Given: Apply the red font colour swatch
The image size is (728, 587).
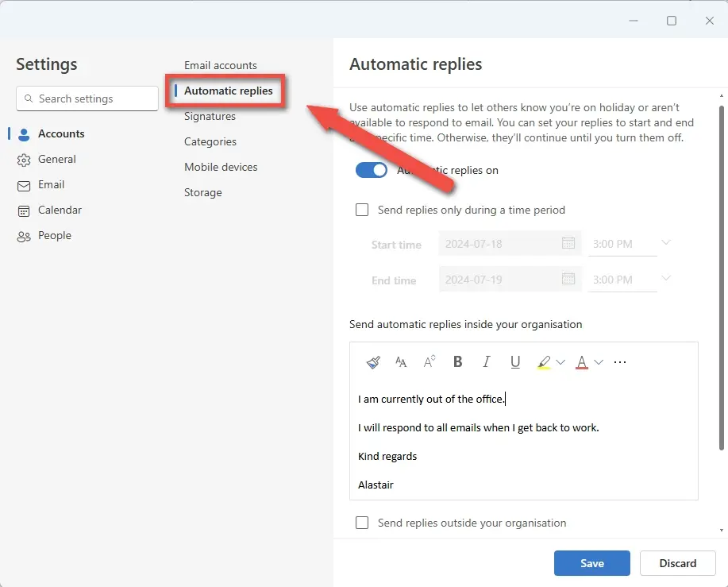Looking at the screenshot, I should click(x=582, y=362).
